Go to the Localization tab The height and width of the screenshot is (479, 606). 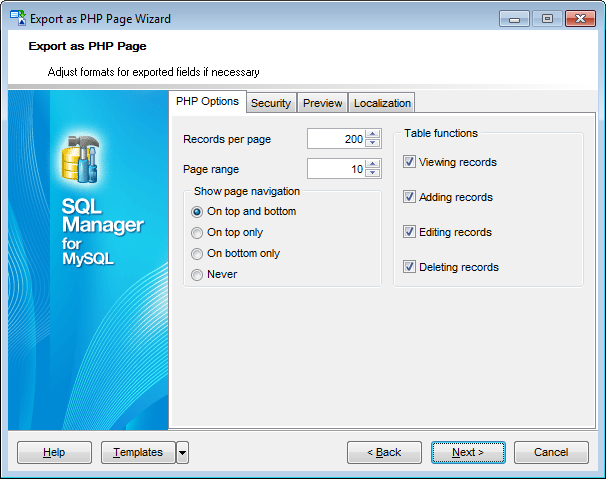tap(382, 103)
